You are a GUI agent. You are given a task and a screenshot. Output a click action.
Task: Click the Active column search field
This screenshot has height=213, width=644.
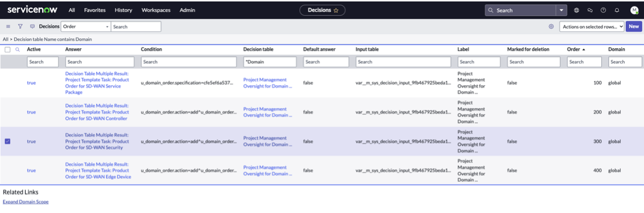(x=43, y=62)
